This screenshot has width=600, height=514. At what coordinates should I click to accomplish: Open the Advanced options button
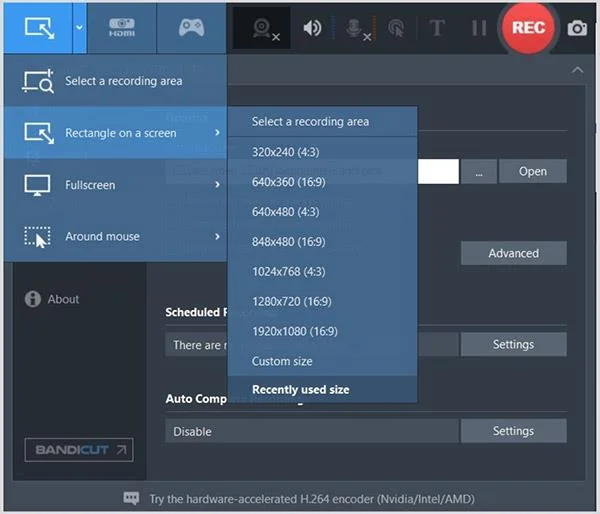tap(514, 253)
